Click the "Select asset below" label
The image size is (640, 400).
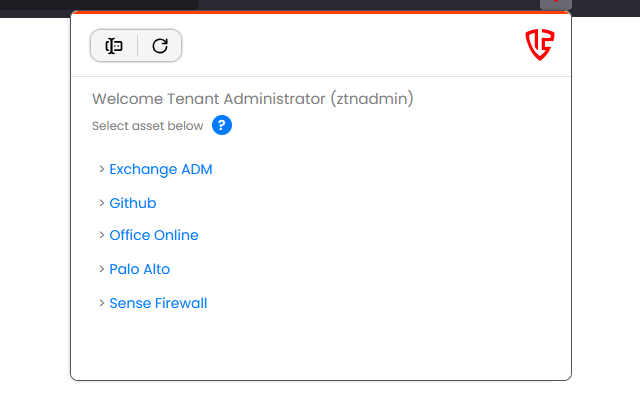click(x=147, y=126)
